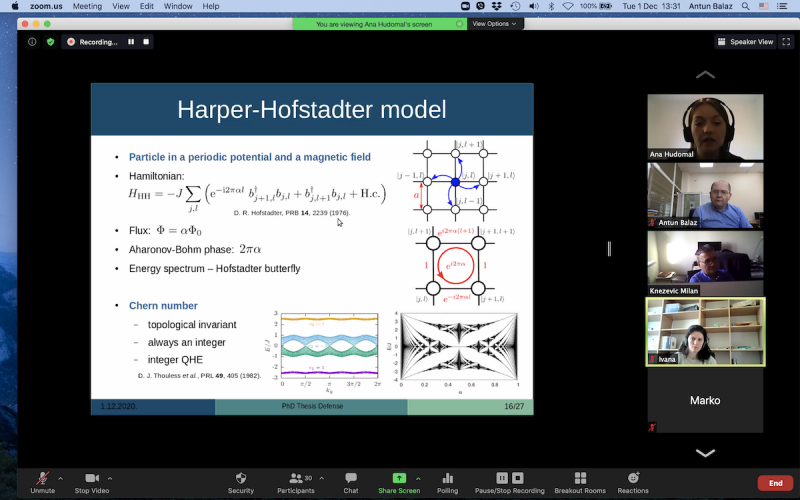The height and width of the screenshot is (500, 800).
Task: Open the Window menu
Action: click(x=178, y=6)
